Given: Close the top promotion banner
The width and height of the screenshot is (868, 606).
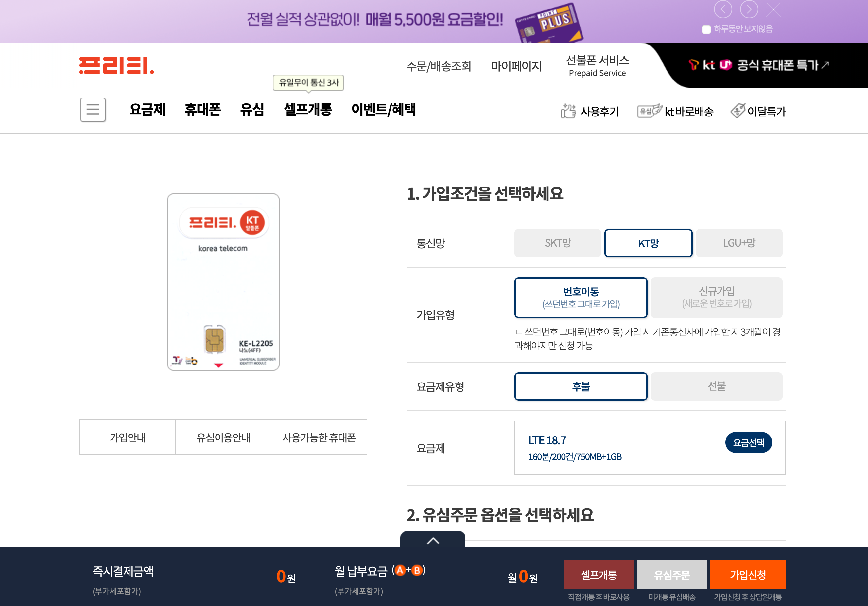Looking at the screenshot, I should point(773,10).
